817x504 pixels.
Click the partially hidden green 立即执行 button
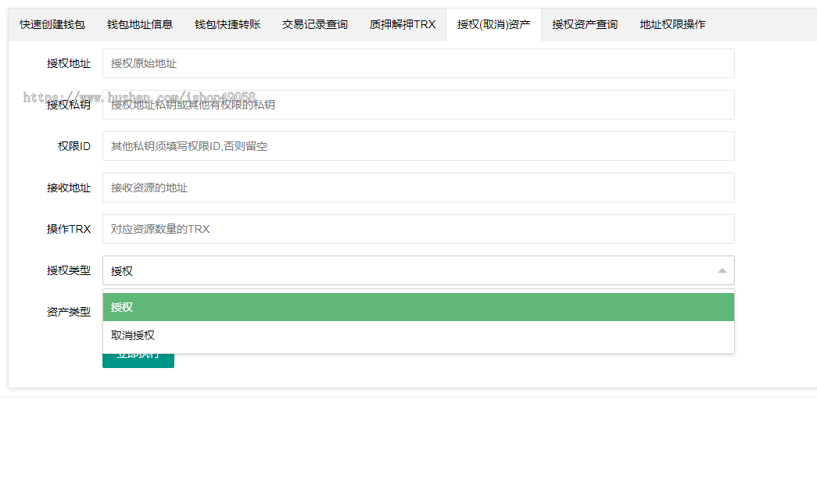tap(138, 360)
